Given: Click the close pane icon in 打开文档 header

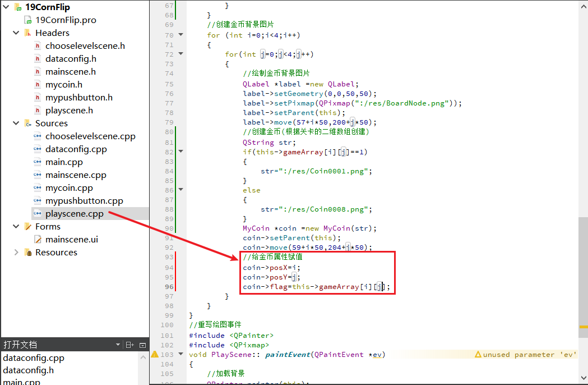Looking at the screenshot, I should [x=142, y=345].
